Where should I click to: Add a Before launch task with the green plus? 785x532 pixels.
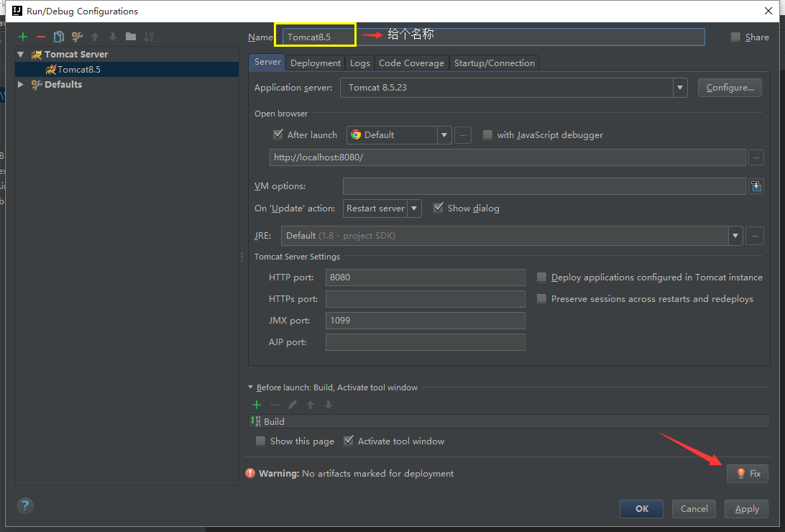(257, 404)
